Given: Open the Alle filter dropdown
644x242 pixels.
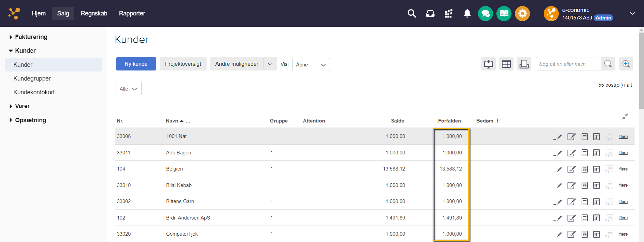Looking at the screenshot, I should 128,89.
